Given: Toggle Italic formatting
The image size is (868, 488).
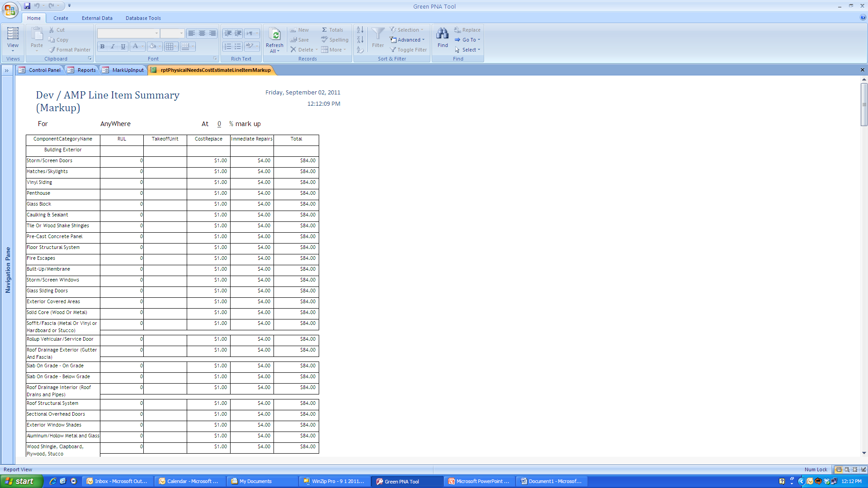Looking at the screenshot, I should (113, 47).
